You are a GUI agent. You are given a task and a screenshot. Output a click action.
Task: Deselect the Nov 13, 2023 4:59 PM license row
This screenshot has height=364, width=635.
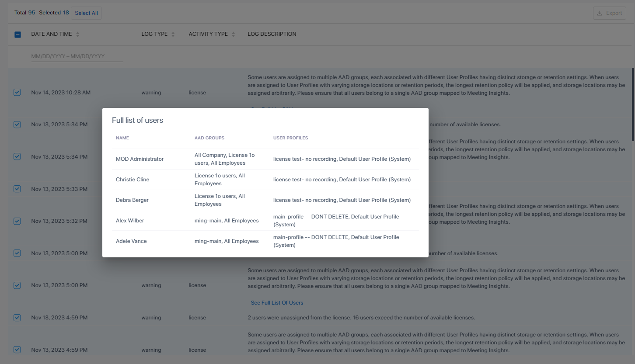click(x=17, y=318)
